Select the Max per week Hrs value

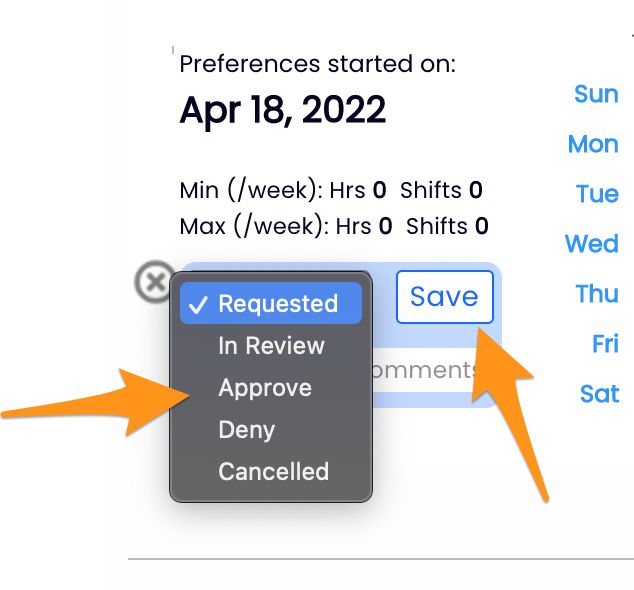coord(385,226)
